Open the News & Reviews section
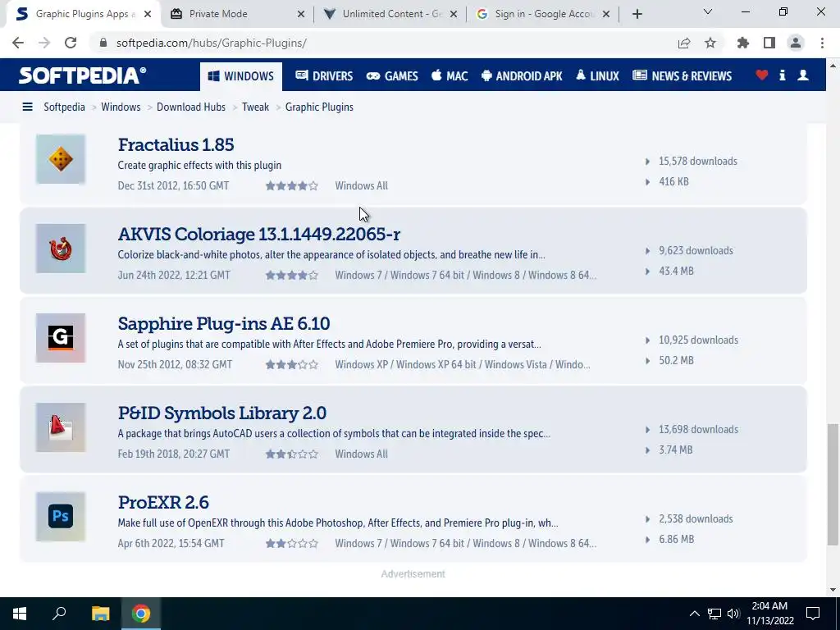This screenshot has width=840, height=630. click(682, 76)
